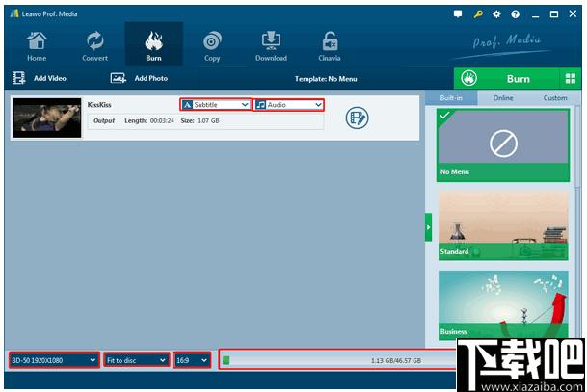
Task: Toggle the template grid panel icon
Action: pyautogui.click(x=571, y=79)
